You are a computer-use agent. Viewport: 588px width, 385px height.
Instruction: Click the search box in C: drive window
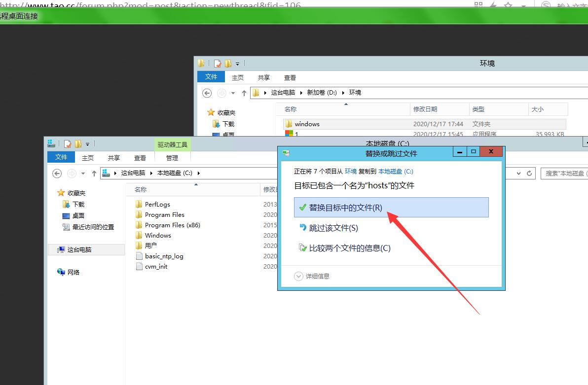[564, 173]
